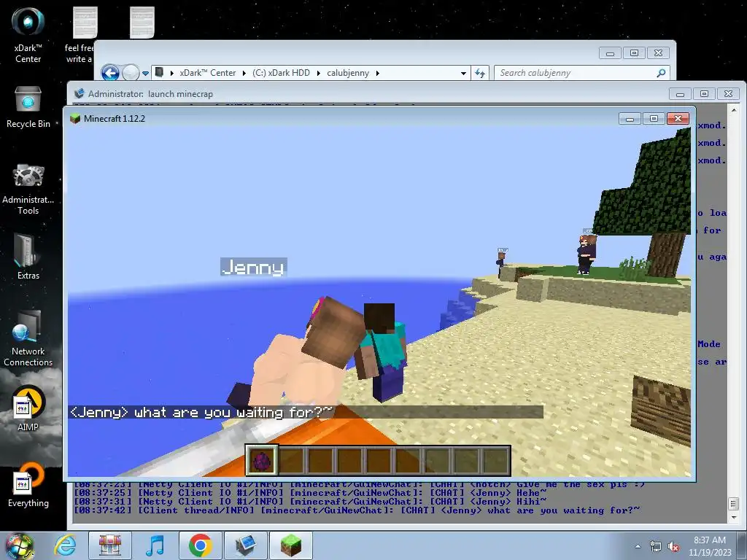Image resolution: width=747 pixels, height=560 pixels.
Task: Show hidden system tray icons
Action: (x=638, y=546)
